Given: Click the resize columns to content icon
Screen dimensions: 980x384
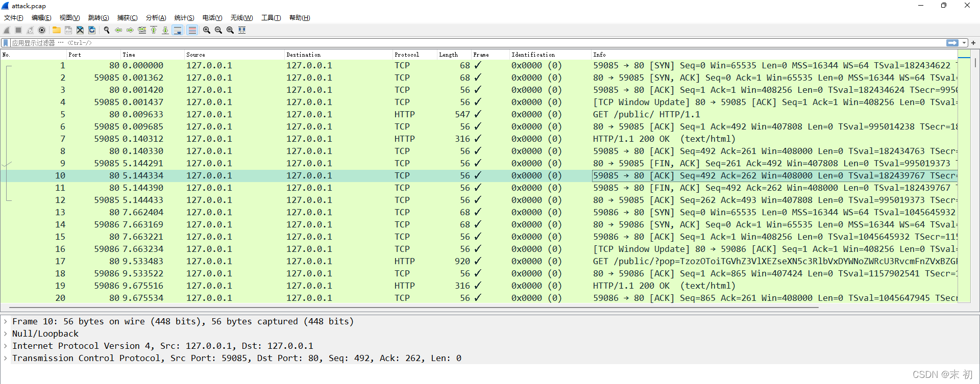Looking at the screenshot, I should [x=242, y=30].
